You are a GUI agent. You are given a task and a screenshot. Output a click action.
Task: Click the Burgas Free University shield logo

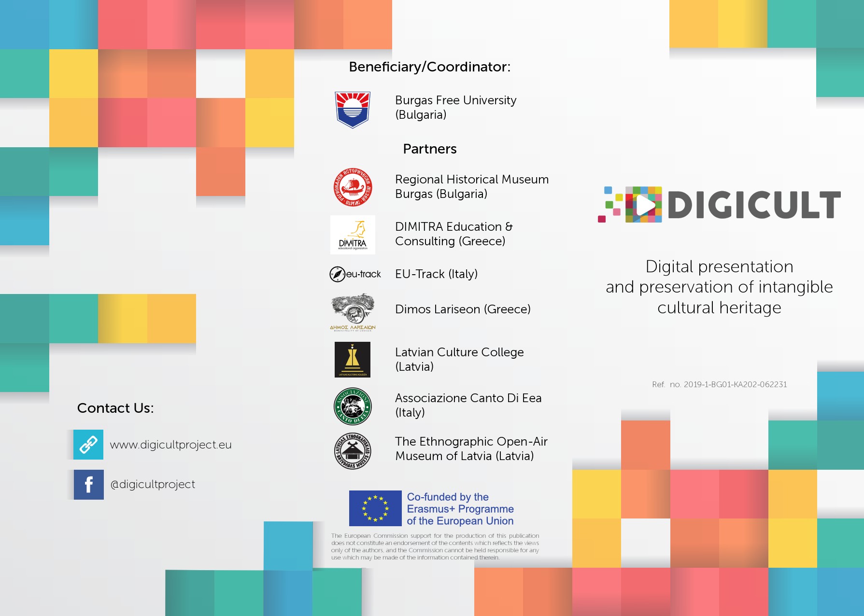pos(353,110)
